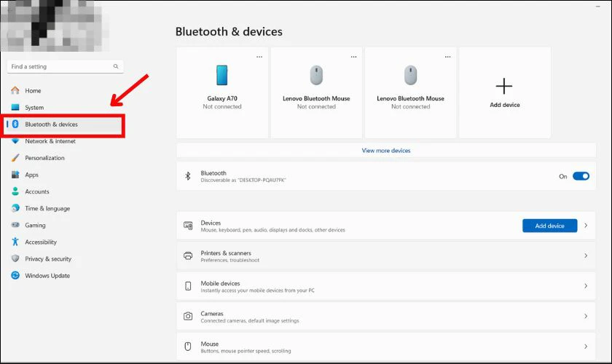
Task: Expand the Mobile devices chevron
Action: click(x=586, y=286)
